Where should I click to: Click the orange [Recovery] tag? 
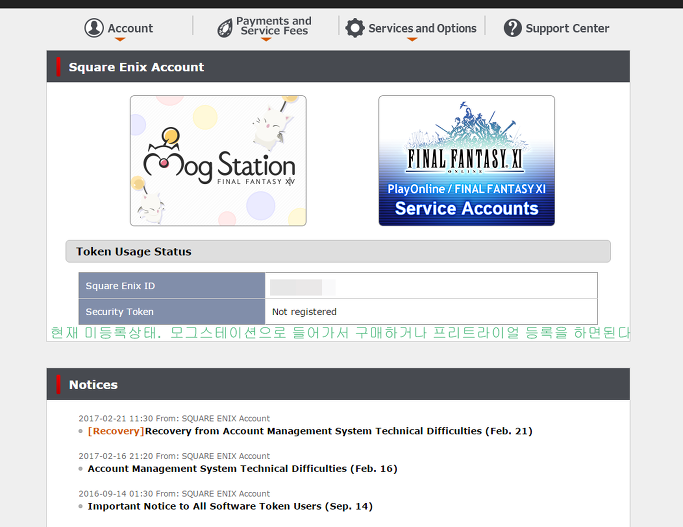coord(116,431)
